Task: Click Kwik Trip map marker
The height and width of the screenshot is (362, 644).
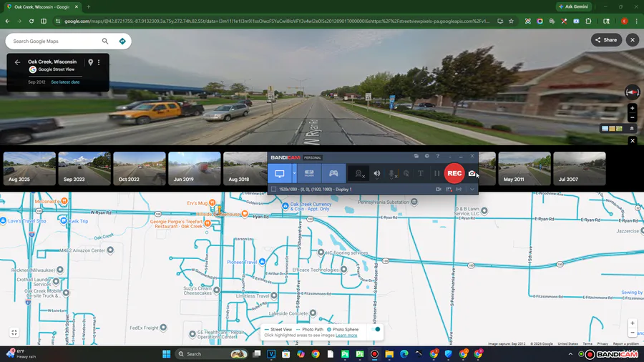Action: (63, 221)
